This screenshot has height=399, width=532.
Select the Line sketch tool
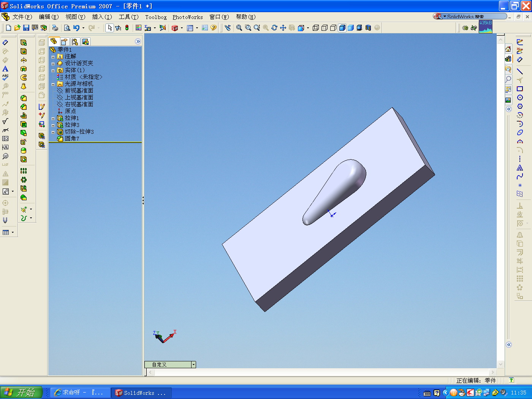[x=520, y=71]
